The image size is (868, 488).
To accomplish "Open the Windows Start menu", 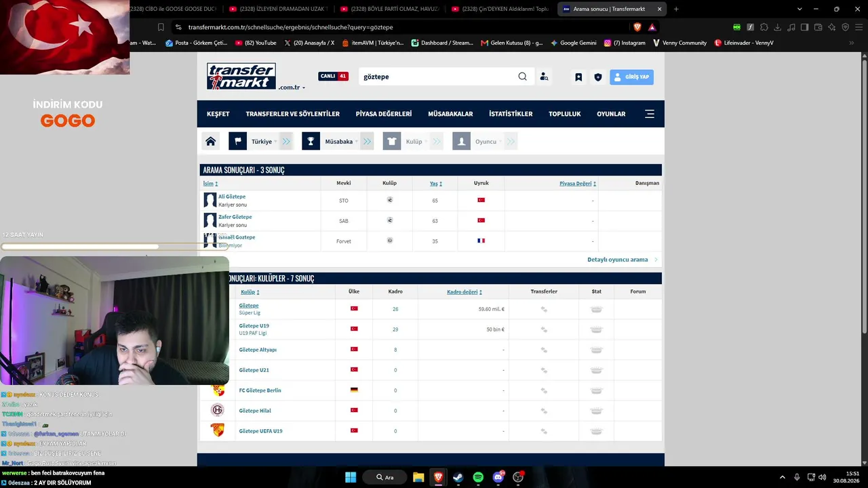I will pyautogui.click(x=351, y=477).
